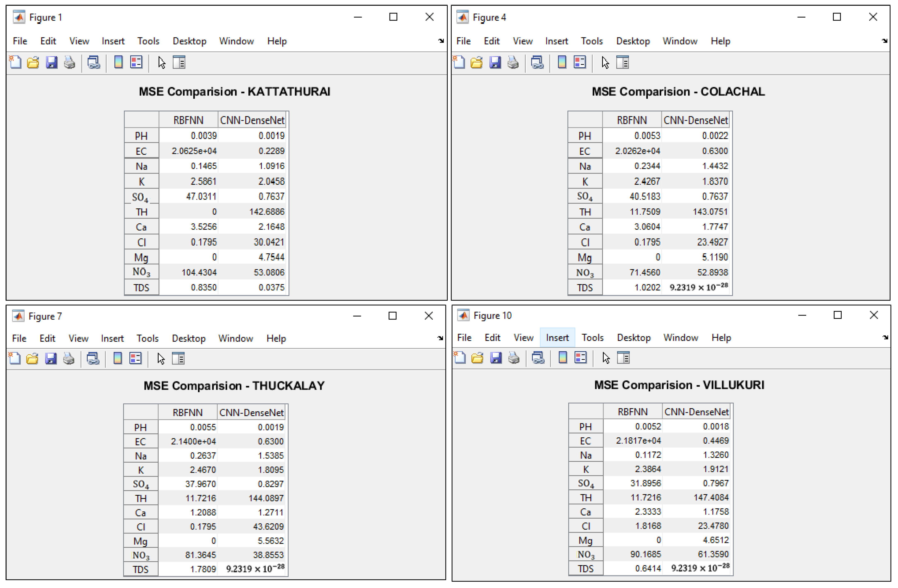This screenshot has height=588, width=898.
Task: Toggle Edit Plot arrow in Figure 4 toolbar
Action: (605, 62)
